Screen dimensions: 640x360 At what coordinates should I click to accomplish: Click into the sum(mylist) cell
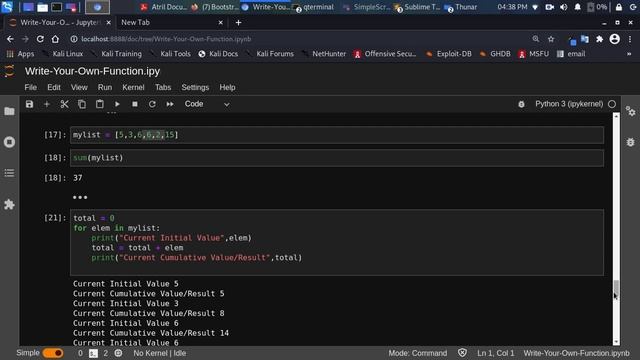[x=337, y=158]
